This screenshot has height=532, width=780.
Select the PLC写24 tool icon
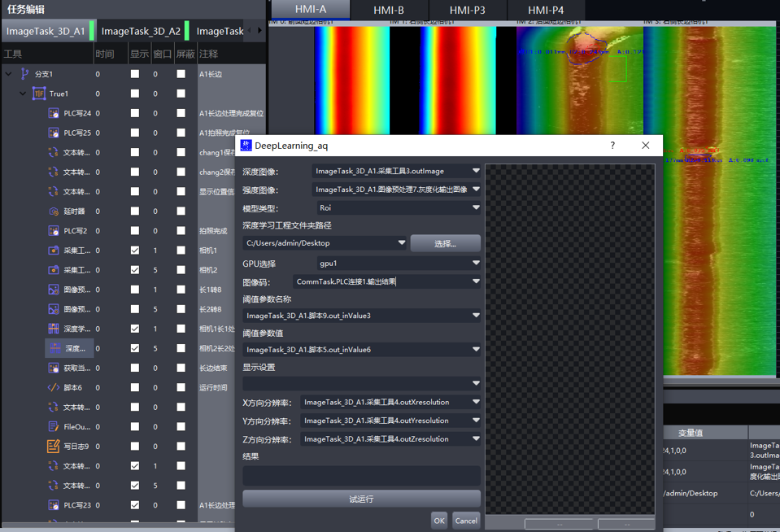[x=54, y=113]
